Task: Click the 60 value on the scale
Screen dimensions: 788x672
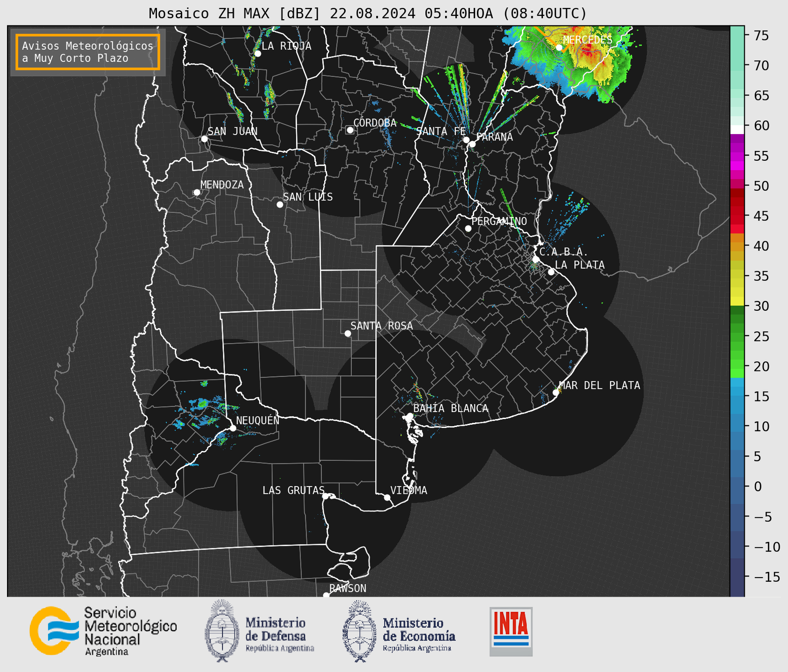Action: (x=760, y=126)
